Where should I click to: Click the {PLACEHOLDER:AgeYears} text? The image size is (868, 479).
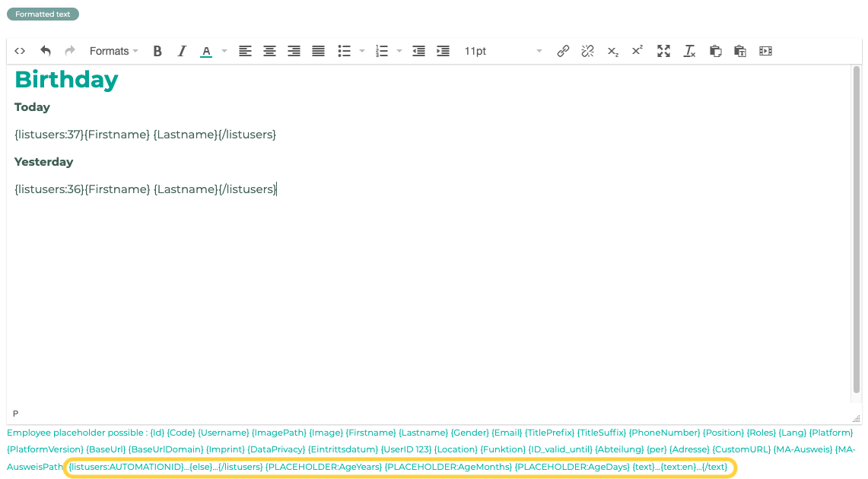(x=324, y=467)
